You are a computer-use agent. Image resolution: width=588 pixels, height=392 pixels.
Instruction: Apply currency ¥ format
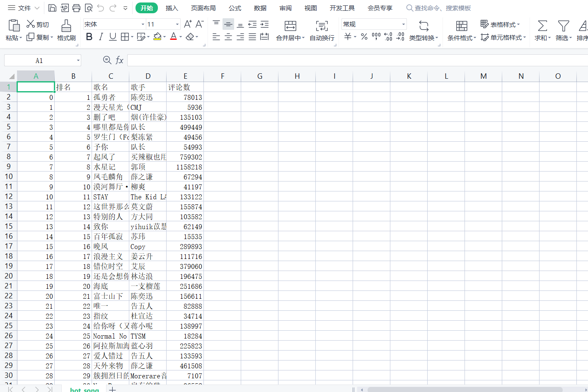348,37
